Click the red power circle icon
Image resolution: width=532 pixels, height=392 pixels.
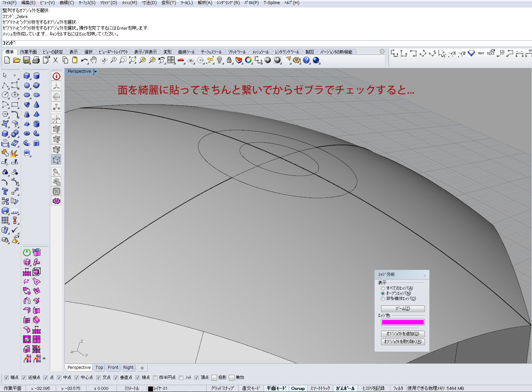57,76
